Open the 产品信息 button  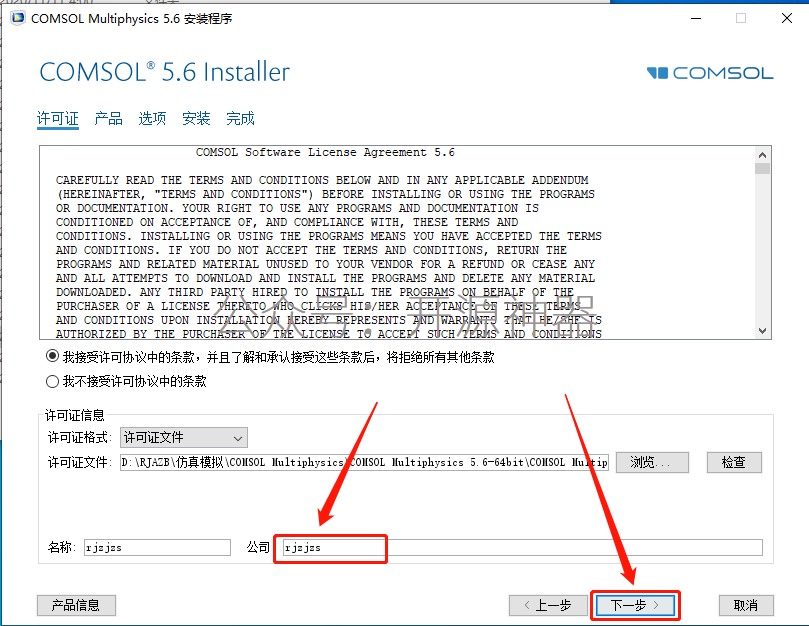pos(76,605)
